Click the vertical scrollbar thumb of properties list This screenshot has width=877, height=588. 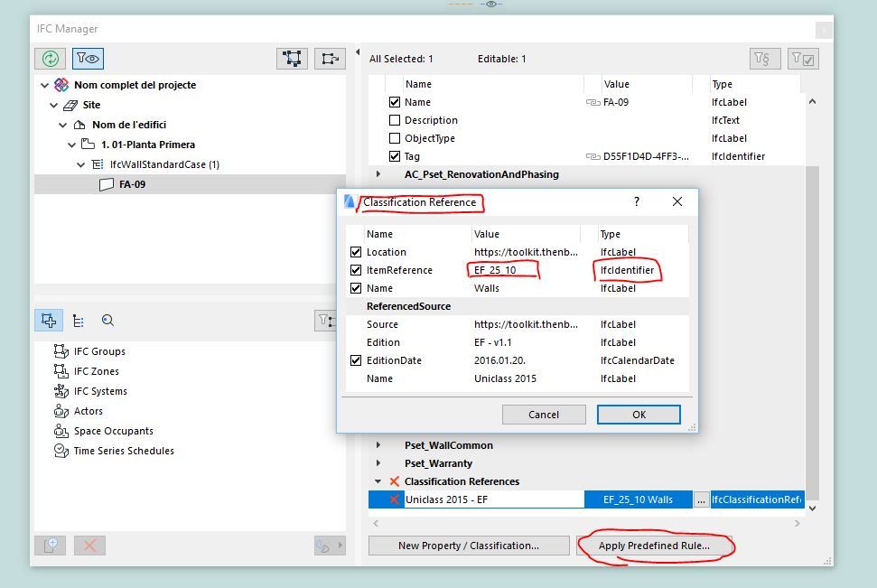[x=812, y=332]
